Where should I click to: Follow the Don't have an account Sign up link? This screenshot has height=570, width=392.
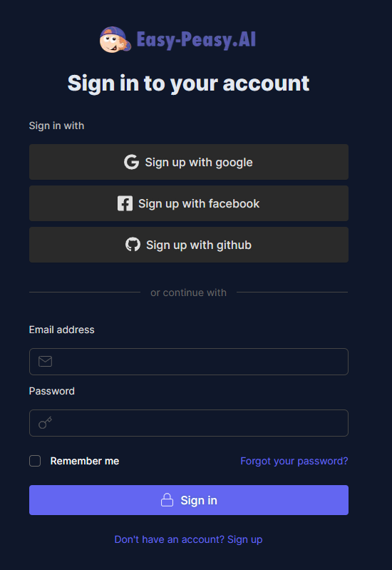click(189, 539)
